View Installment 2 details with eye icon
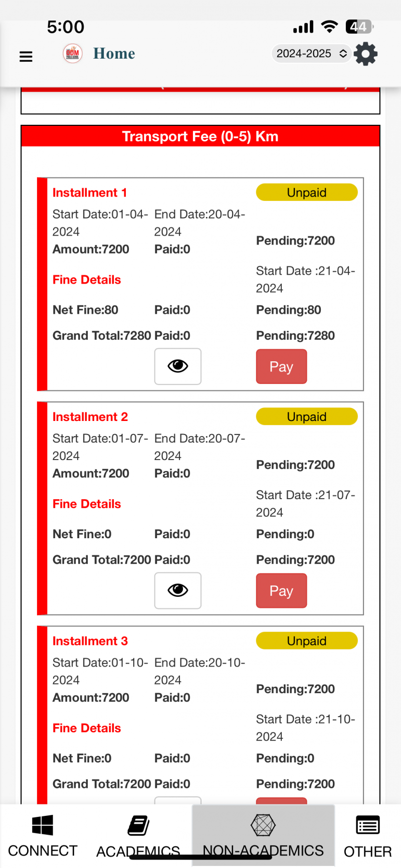 click(178, 590)
